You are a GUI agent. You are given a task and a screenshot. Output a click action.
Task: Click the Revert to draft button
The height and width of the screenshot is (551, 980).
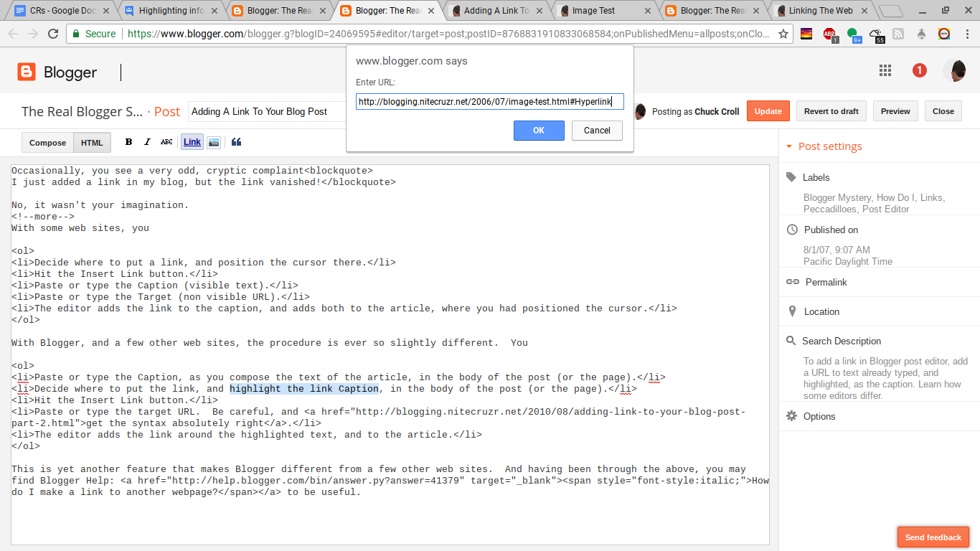point(831,110)
